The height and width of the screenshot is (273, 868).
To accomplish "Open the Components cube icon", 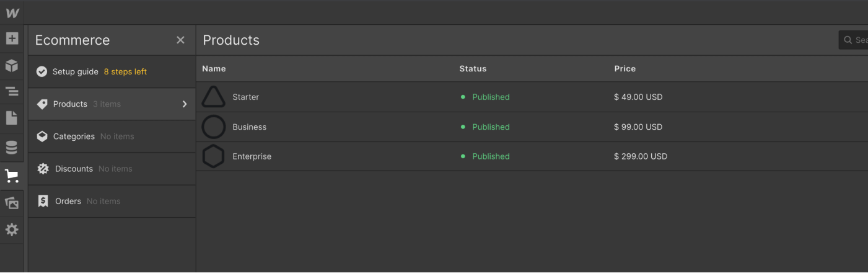I will point(12,65).
